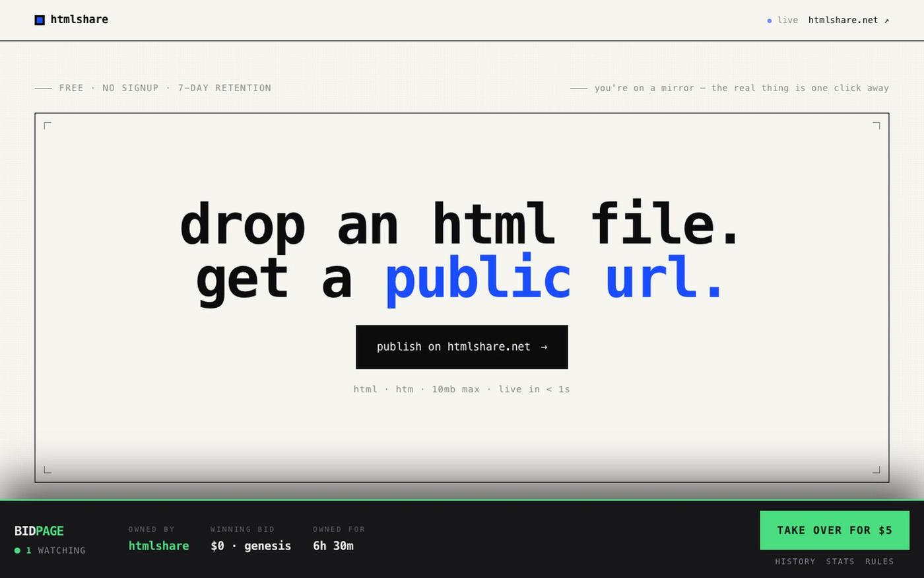Open the STATS link in bid bar

(x=840, y=561)
